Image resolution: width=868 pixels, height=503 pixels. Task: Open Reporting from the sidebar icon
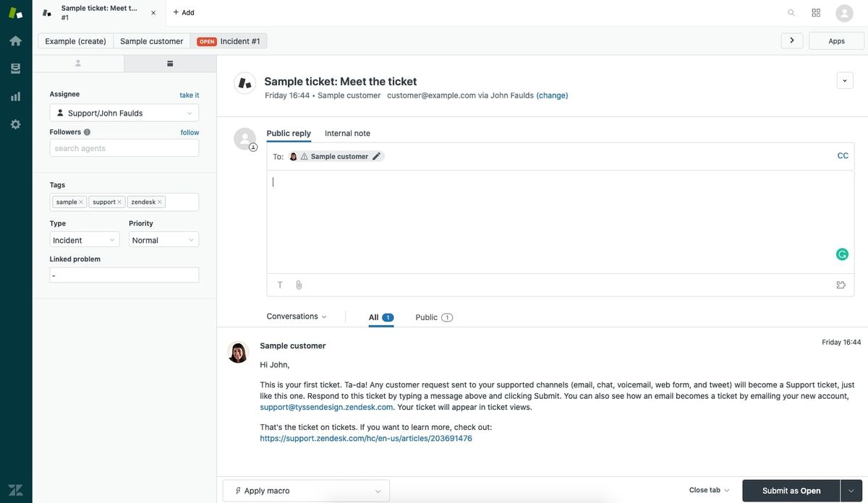click(15, 96)
